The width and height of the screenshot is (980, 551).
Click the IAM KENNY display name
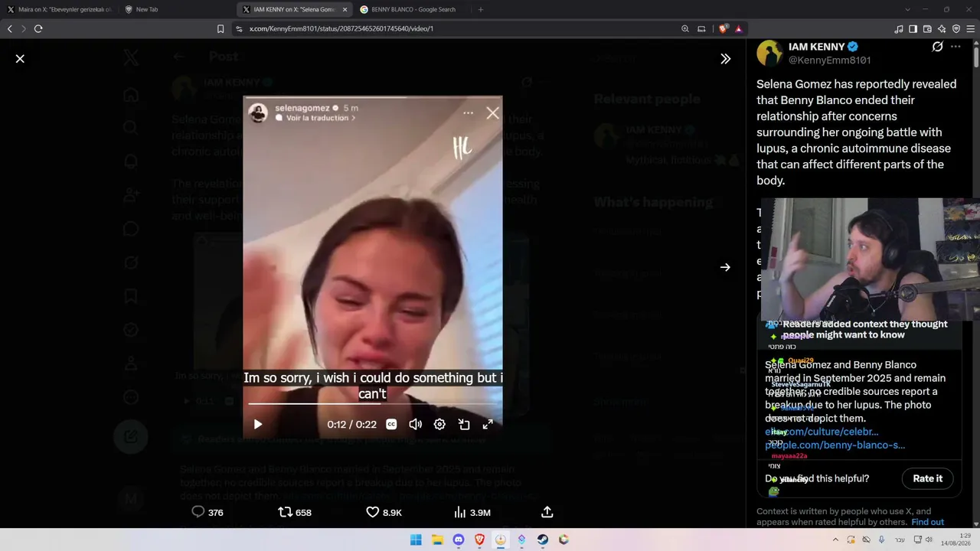[x=816, y=47]
